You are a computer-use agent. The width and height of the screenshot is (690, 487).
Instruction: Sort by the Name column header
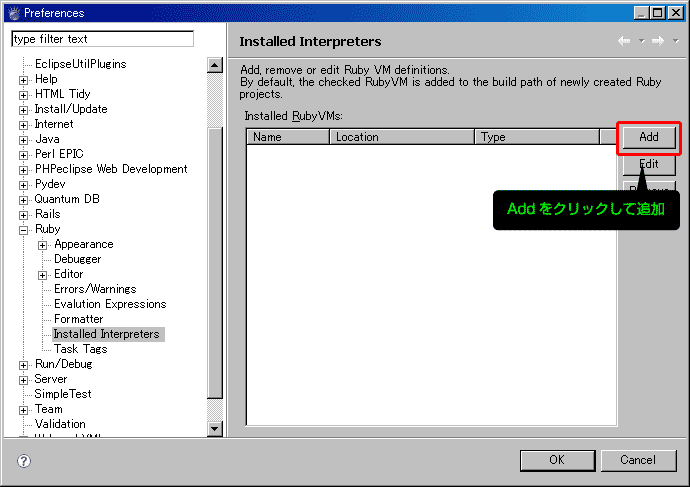point(288,137)
